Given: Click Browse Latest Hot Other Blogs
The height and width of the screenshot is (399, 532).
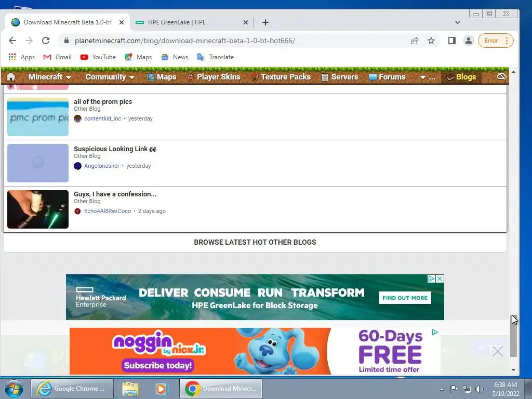Looking at the screenshot, I should (x=255, y=242).
